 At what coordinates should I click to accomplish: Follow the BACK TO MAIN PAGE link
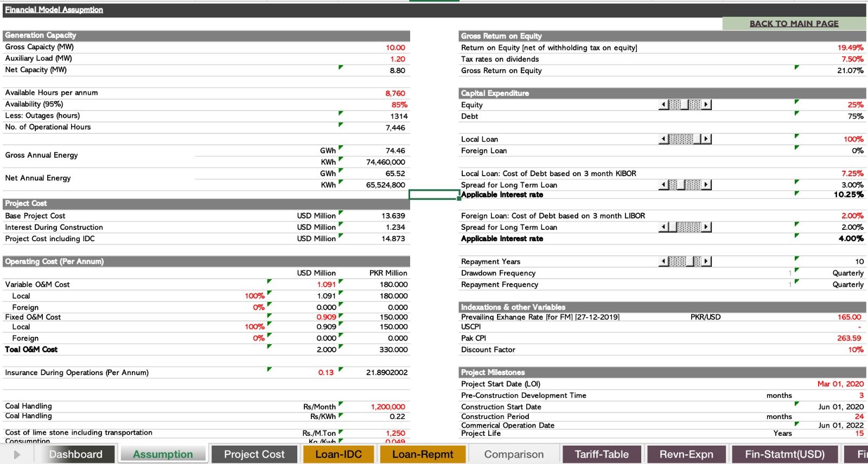(x=794, y=23)
